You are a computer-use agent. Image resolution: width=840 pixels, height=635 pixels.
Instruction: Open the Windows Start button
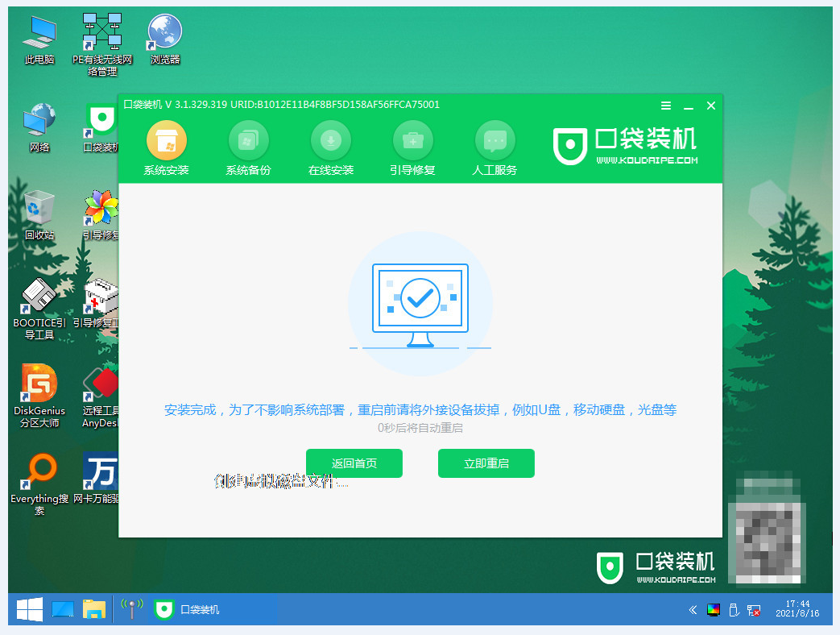(x=30, y=609)
